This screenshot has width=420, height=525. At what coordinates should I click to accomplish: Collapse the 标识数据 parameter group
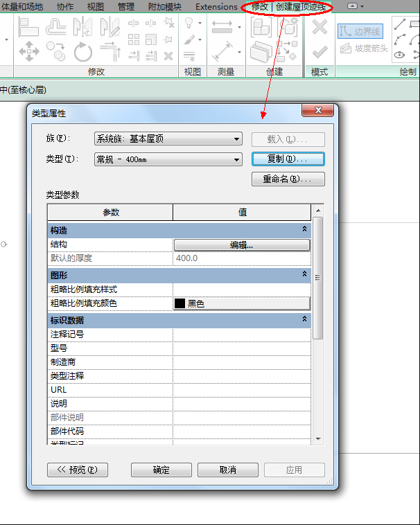pos(304,320)
